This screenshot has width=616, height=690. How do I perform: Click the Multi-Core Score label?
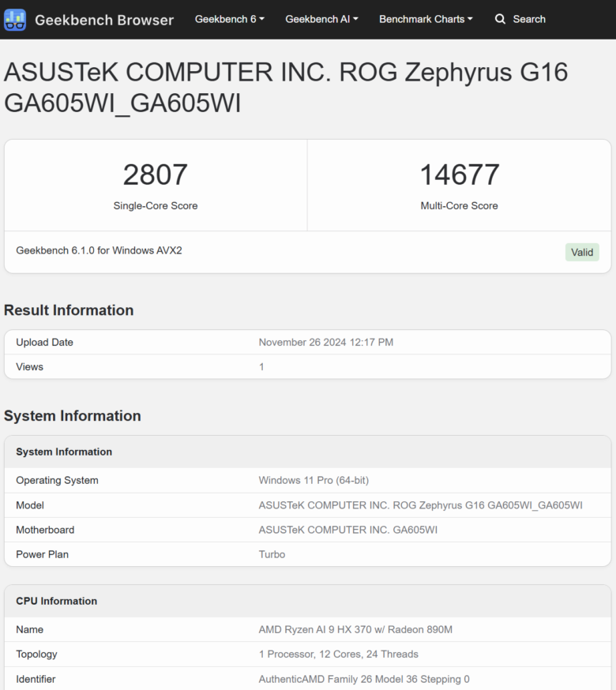coord(460,206)
